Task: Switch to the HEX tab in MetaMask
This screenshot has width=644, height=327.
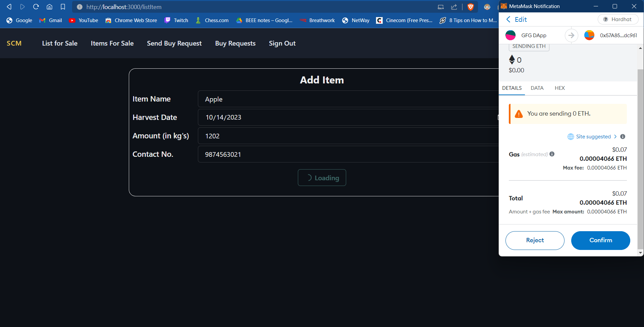Action: (x=560, y=88)
